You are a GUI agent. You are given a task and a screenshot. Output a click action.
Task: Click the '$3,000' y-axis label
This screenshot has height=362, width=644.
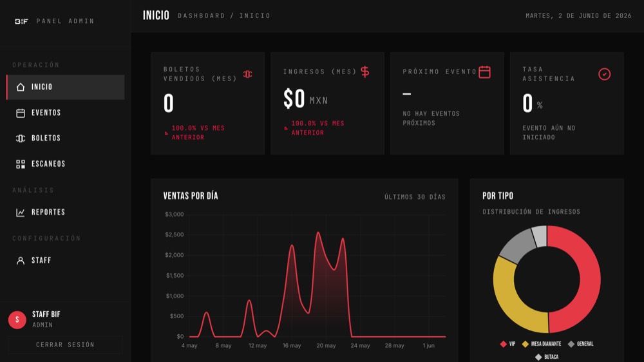coord(174,214)
